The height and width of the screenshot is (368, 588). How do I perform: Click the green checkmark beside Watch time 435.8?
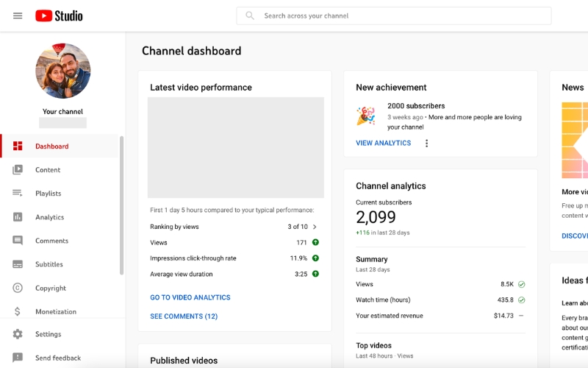point(521,300)
